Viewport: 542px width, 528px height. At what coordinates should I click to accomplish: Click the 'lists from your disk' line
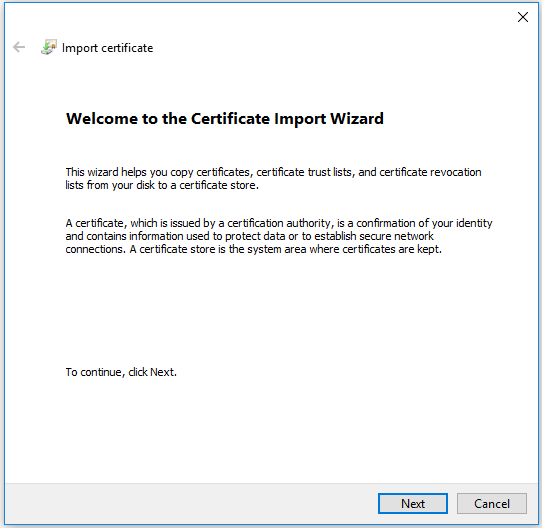point(162,185)
